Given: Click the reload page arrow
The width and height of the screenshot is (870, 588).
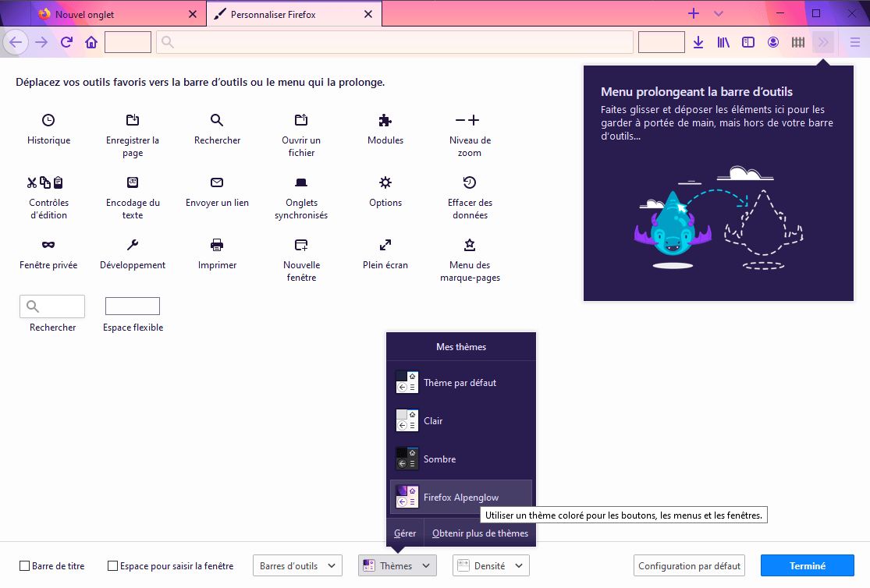Looking at the screenshot, I should point(66,42).
